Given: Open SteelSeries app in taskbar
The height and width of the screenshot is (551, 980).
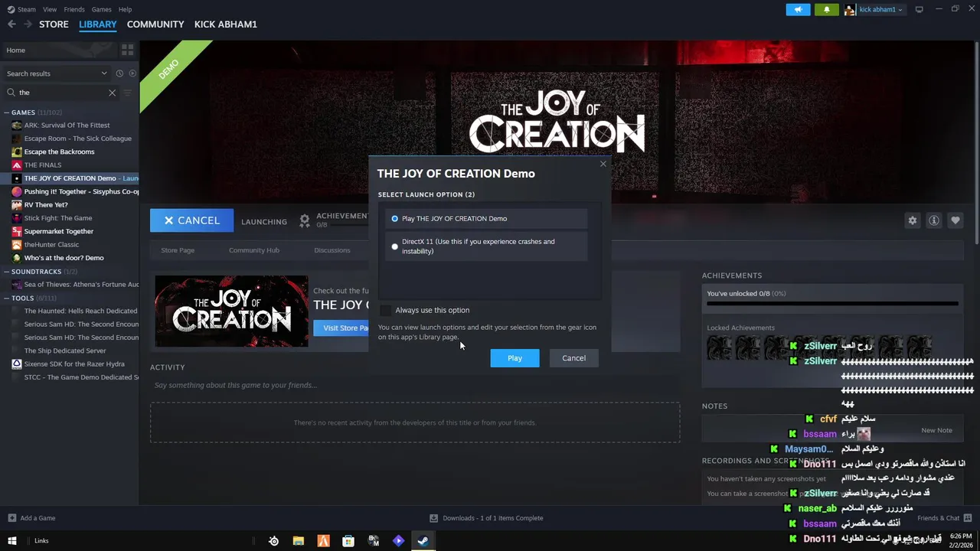Looking at the screenshot, I should [273, 541].
